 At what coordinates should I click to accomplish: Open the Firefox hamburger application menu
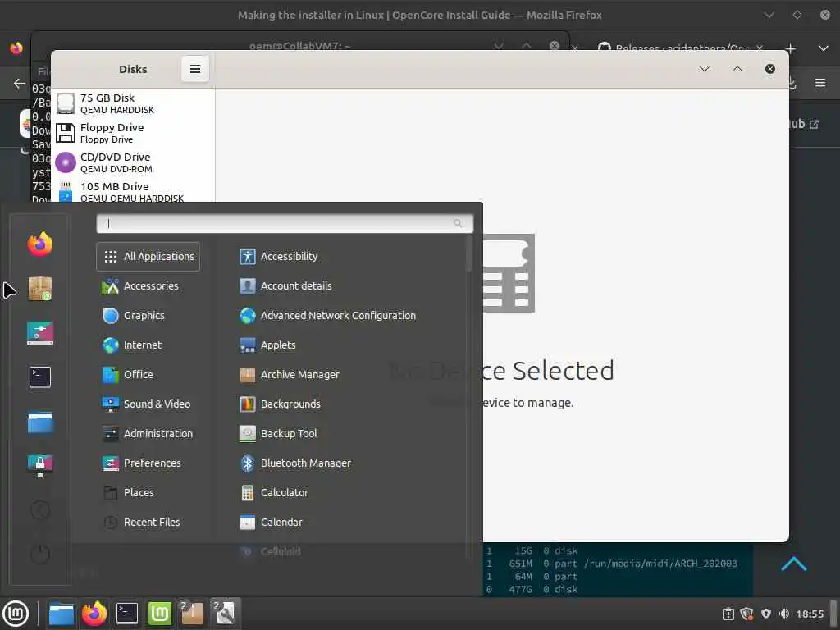pos(820,83)
